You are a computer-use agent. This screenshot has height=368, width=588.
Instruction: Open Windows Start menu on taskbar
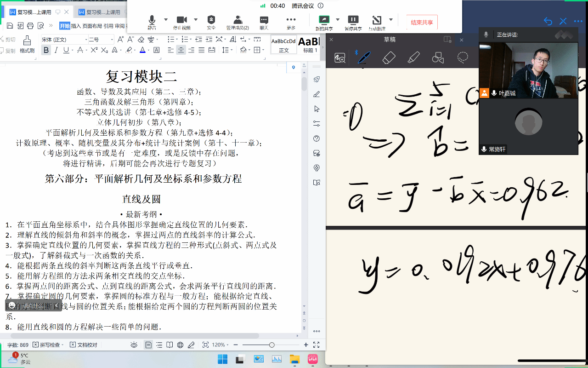pos(222,359)
